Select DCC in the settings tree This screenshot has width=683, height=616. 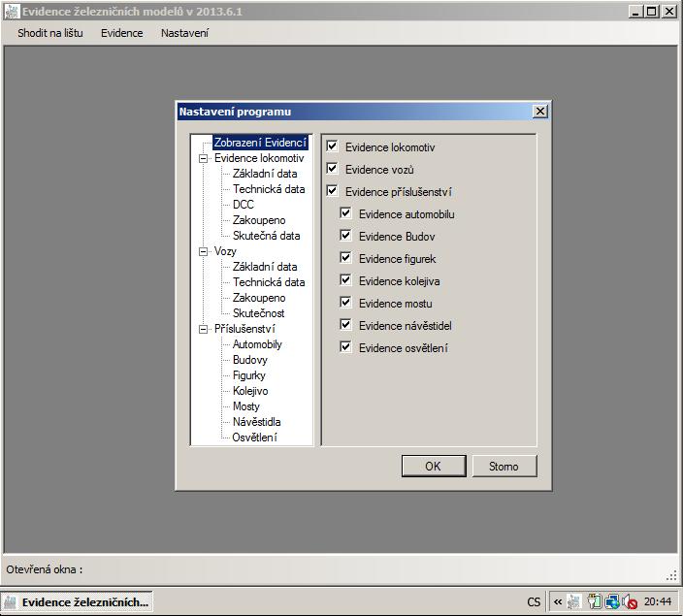[x=243, y=205]
